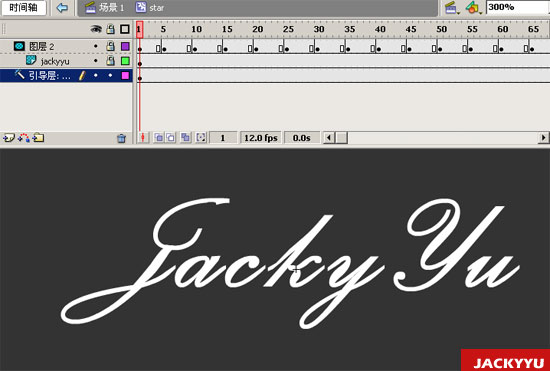
Task: Click the green outline swatch on jackyyu layer
Action: pos(125,61)
